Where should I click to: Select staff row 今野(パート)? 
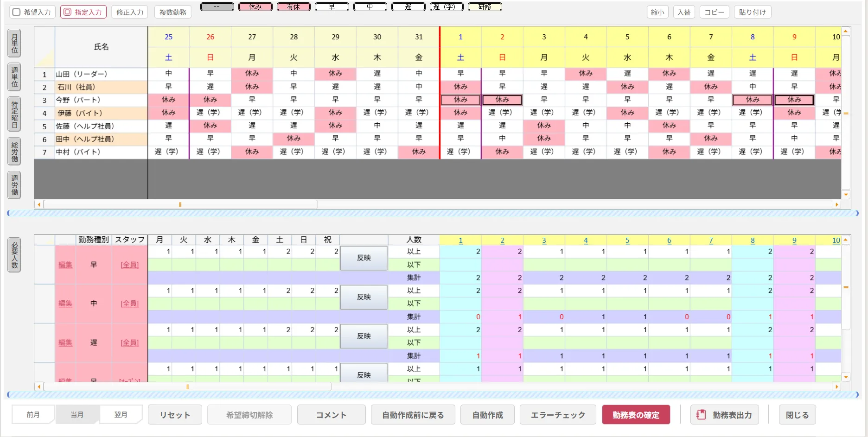pyautogui.click(x=101, y=100)
